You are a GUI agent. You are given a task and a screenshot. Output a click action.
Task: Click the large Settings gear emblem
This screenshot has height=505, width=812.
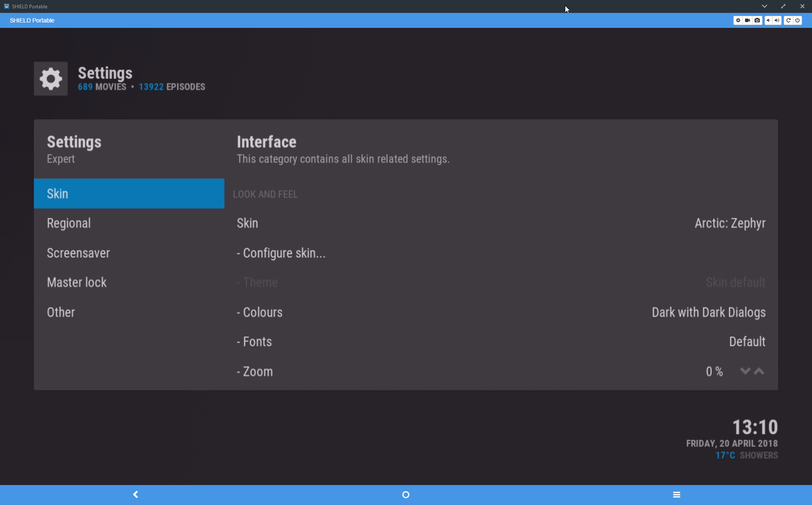(x=50, y=79)
